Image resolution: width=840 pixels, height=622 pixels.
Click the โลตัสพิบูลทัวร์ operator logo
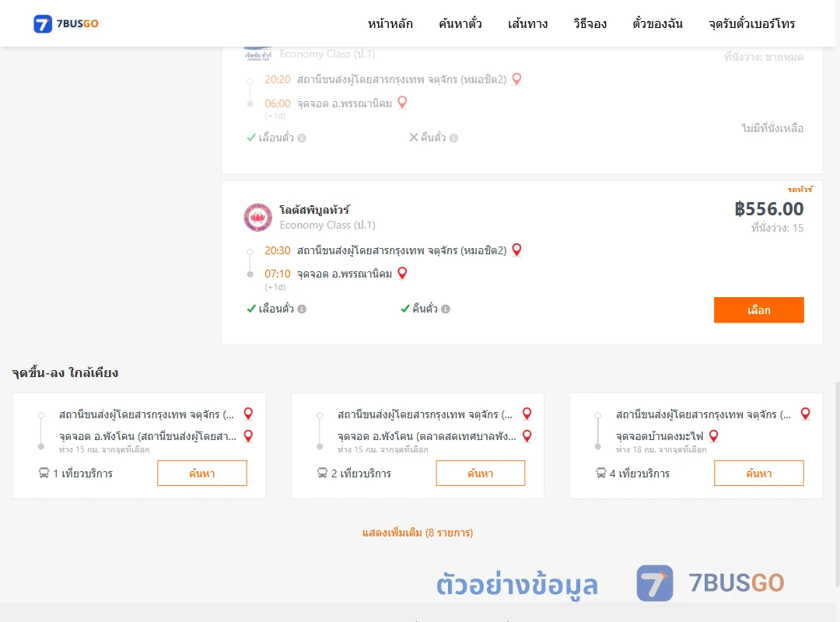[257, 217]
